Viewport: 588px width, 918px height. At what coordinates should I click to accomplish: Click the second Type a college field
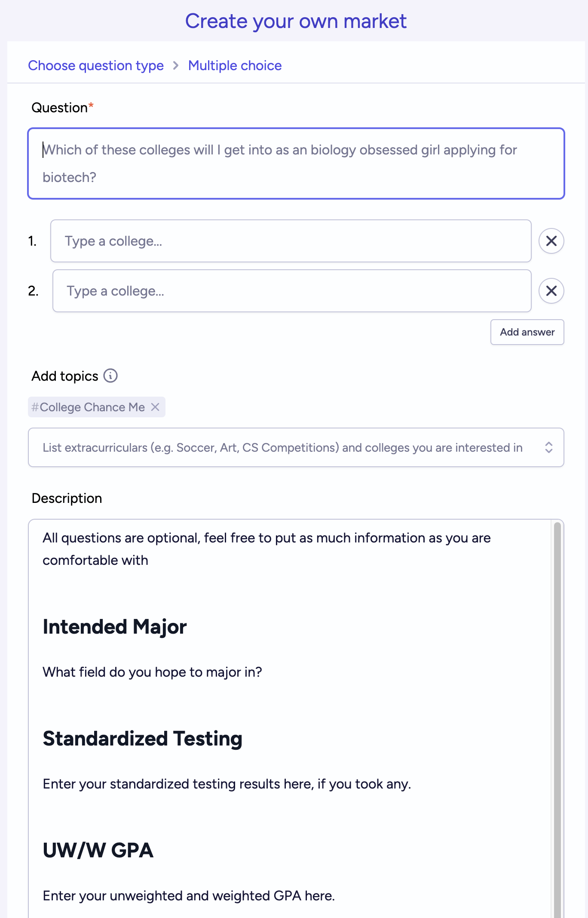(292, 291)
